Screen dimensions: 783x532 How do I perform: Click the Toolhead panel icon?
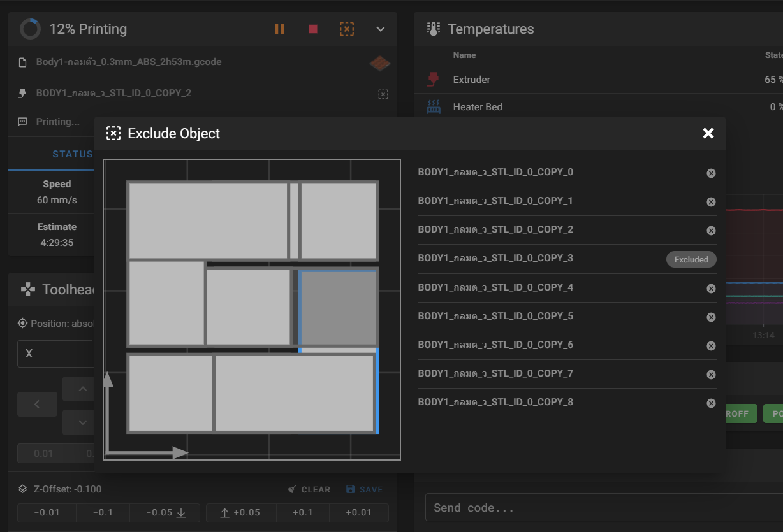pyautogui.click(x=28, y=290)
